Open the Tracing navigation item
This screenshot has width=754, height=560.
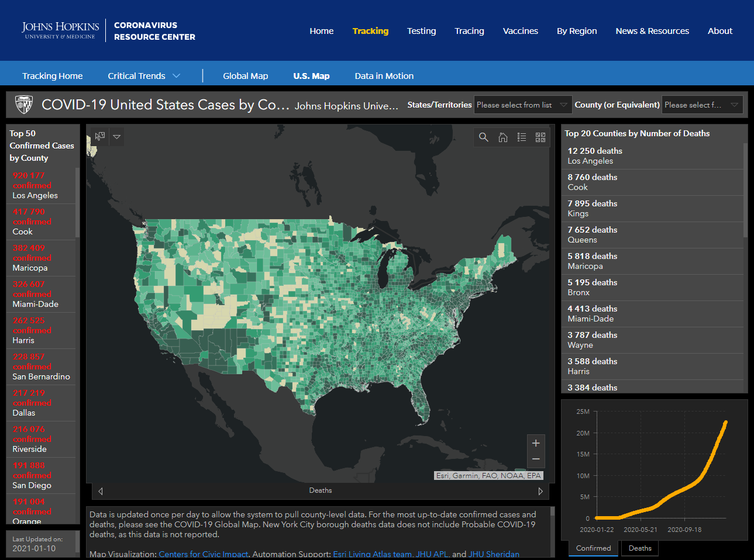tap(469, 31)
